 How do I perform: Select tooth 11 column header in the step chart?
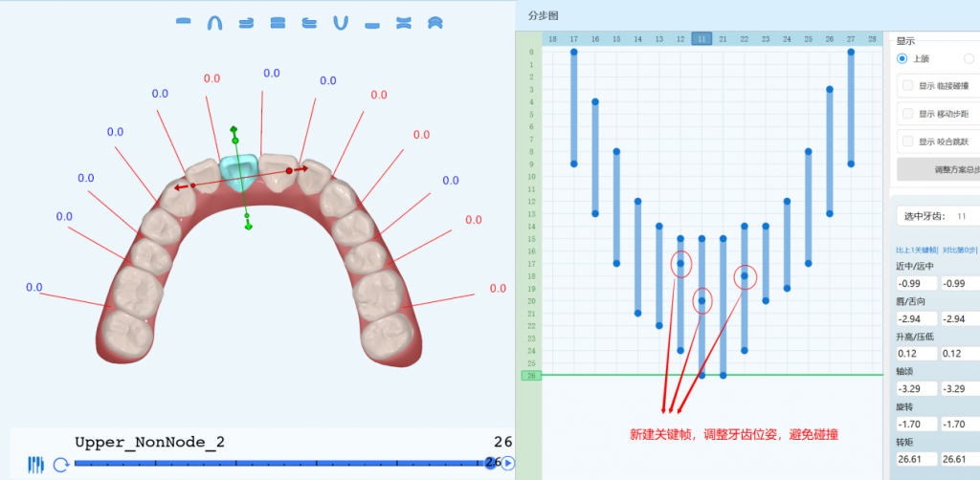pyautogui.click(x=702, y=39)
